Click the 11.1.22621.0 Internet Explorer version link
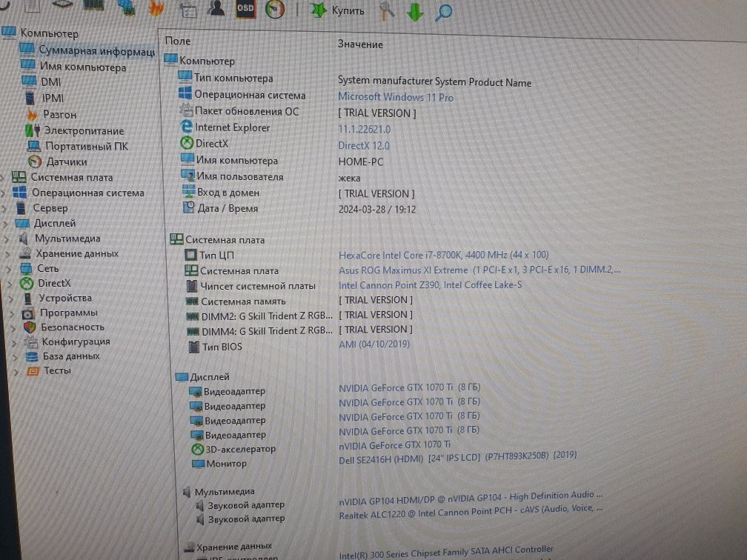 click(365, 129)
